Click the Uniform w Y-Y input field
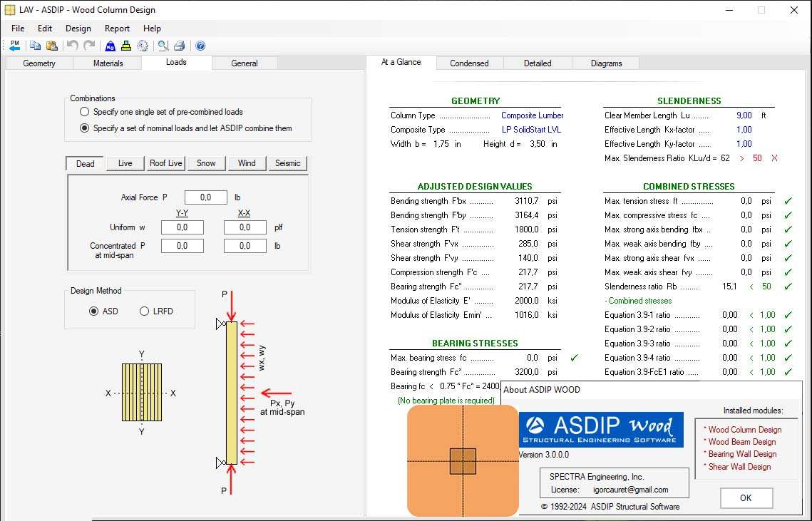812x521 pixels. point(183,227)
